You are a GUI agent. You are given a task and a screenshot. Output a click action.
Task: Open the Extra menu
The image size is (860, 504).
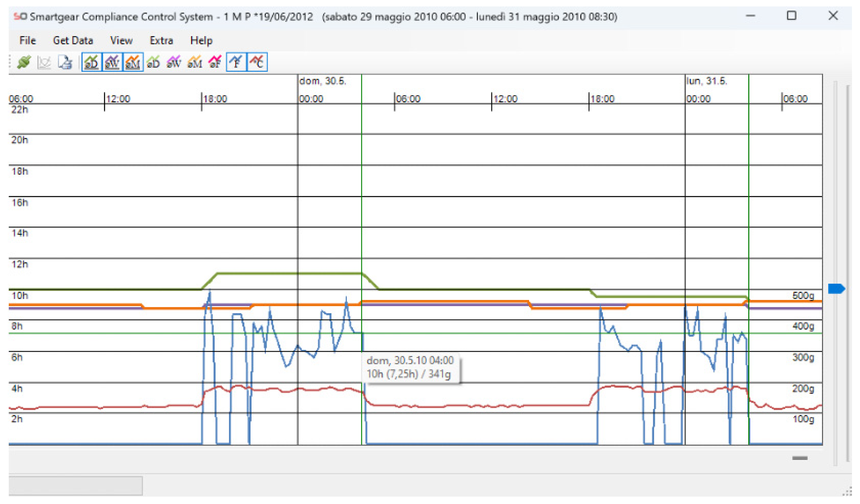(161, 41)
